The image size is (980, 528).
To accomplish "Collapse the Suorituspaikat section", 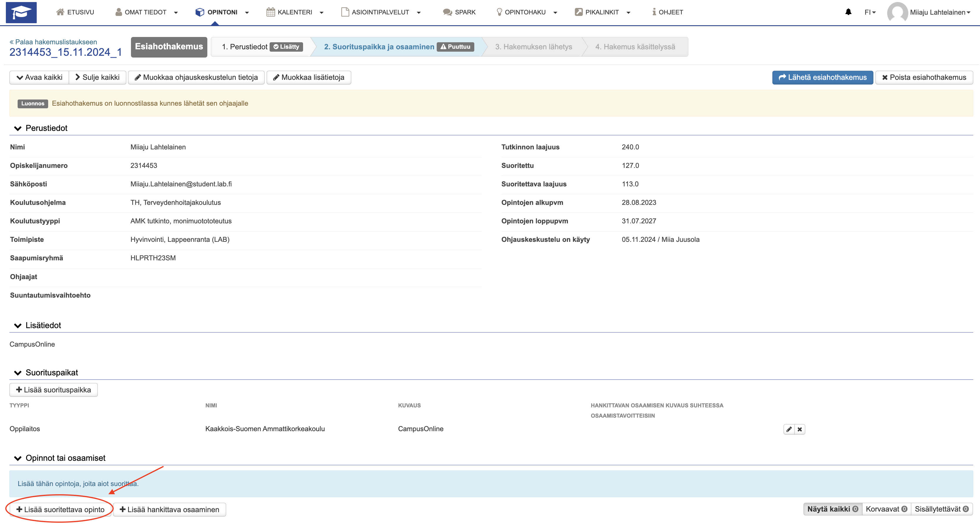I will click(x=18, y=373).
